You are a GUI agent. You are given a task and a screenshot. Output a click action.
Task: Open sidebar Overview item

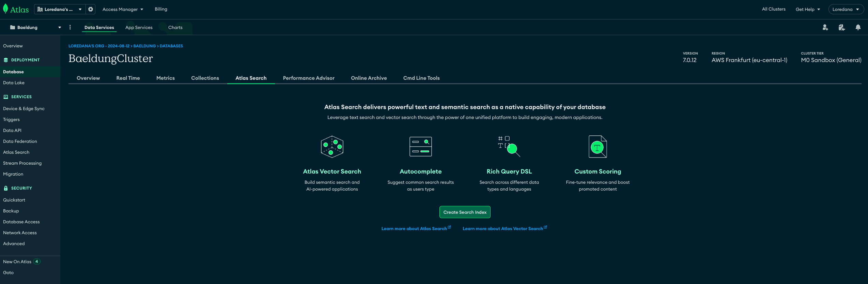pos(13,46)
